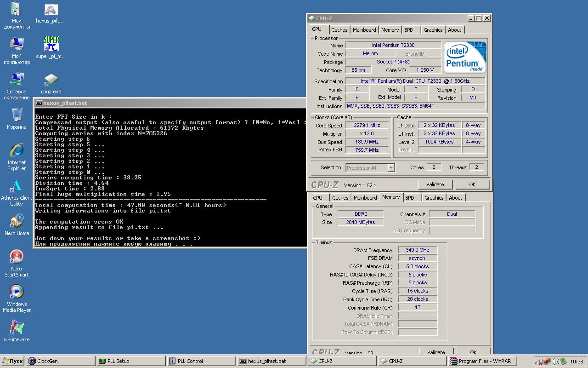Click the DRAM Frequency 340.0 MHz value
Viewport: 588px width, 368px height.
418,250
